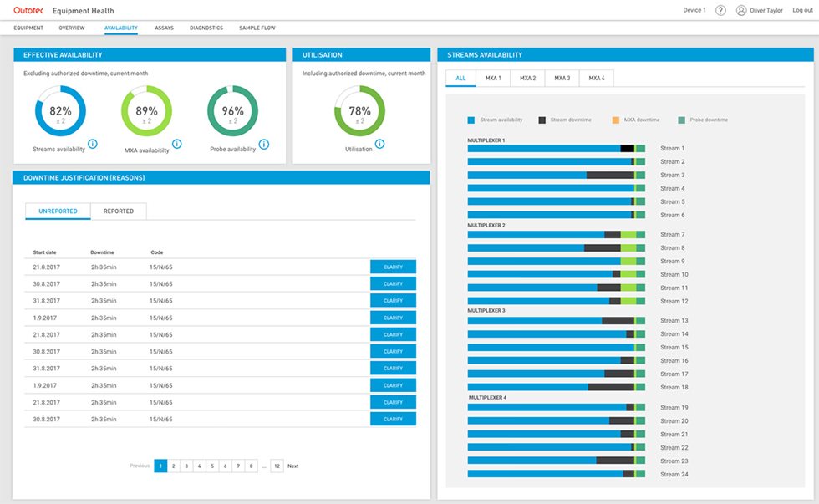Select the MXA 2 streams tab
The image size is (819, 504).
pos(527,78)
